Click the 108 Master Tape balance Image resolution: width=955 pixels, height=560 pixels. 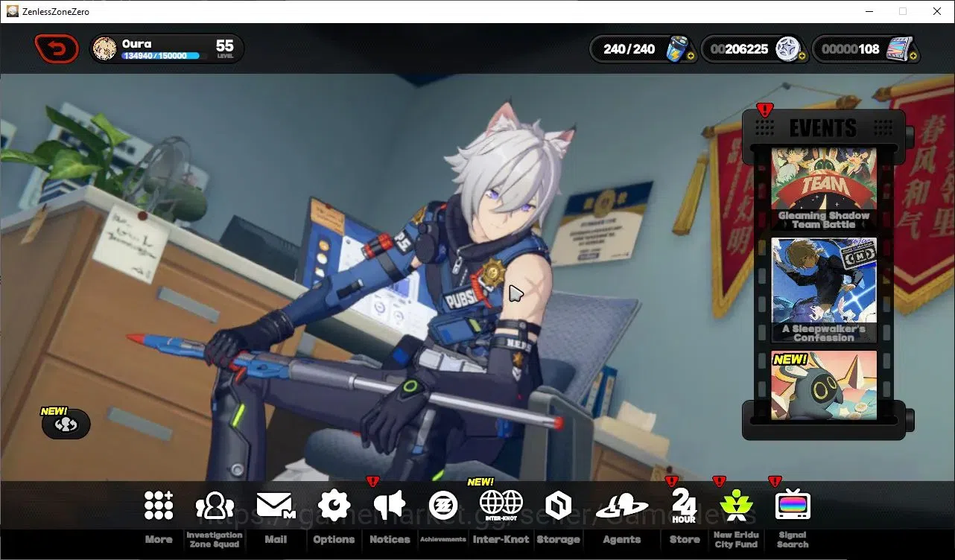pos(851,49)
